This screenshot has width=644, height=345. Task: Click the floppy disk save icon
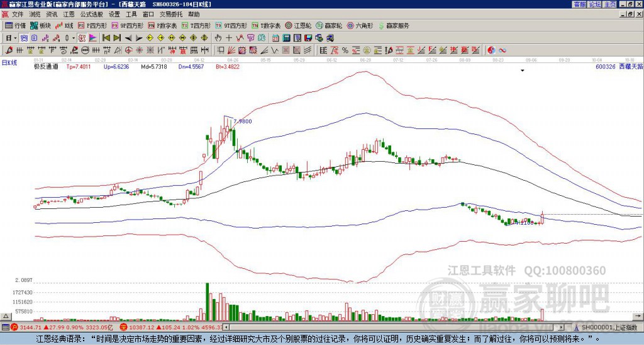(308, 38)
